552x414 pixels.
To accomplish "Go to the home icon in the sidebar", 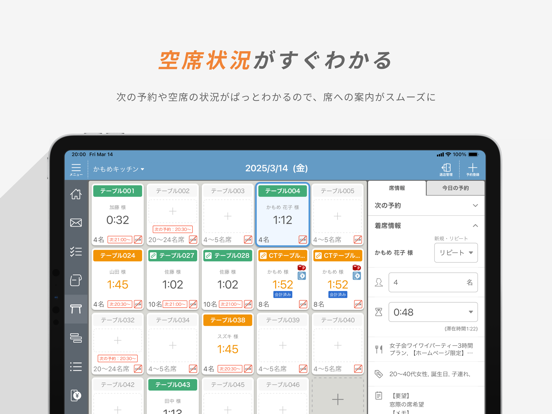I will coord(76,194).
